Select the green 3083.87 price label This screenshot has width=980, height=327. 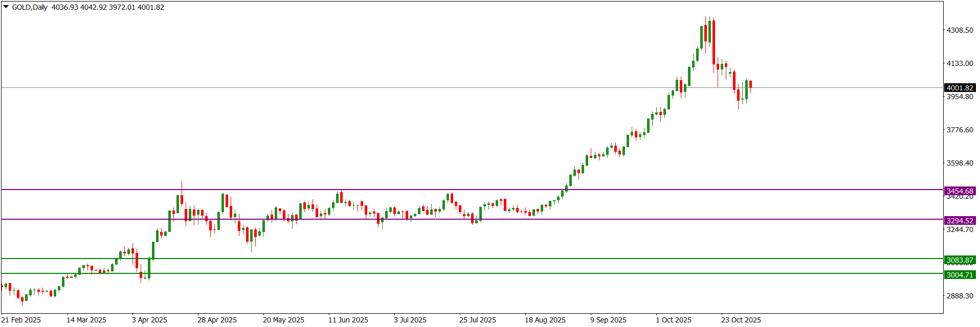click(x=960, y=260)
